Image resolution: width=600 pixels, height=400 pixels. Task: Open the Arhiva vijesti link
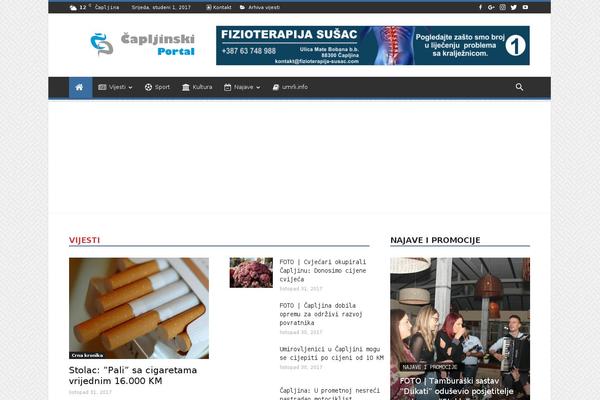tap(260, 7)
